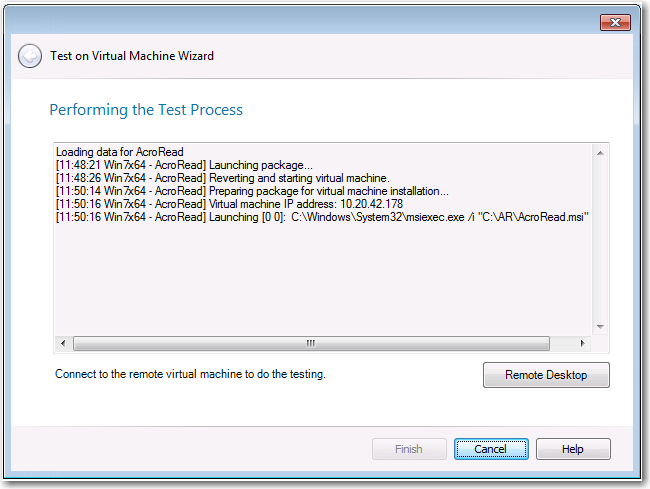Close the Test on Virtual Machine Wizard
This screenshot has width=650, height=489.
click(613, 22)
